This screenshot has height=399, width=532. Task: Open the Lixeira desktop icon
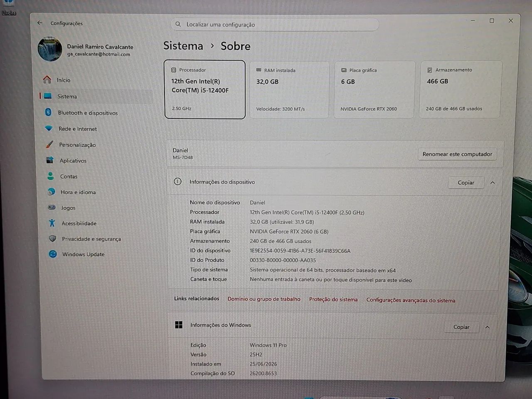(8, 7)
